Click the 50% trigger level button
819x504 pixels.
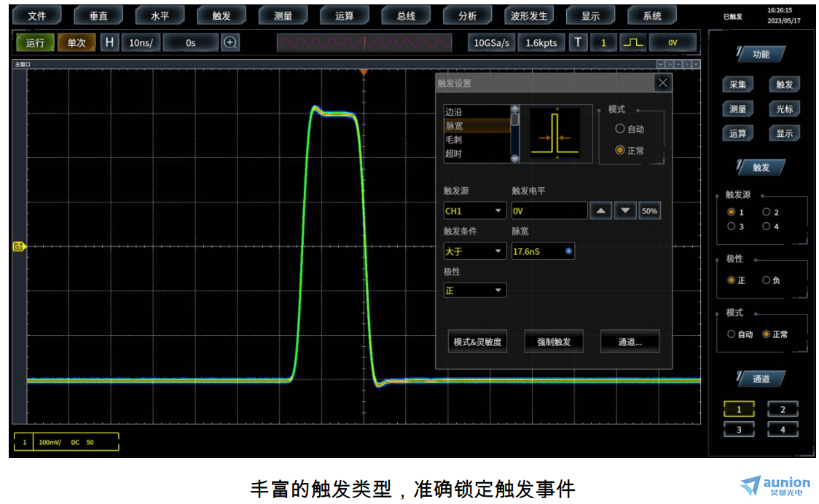(649, 211)
